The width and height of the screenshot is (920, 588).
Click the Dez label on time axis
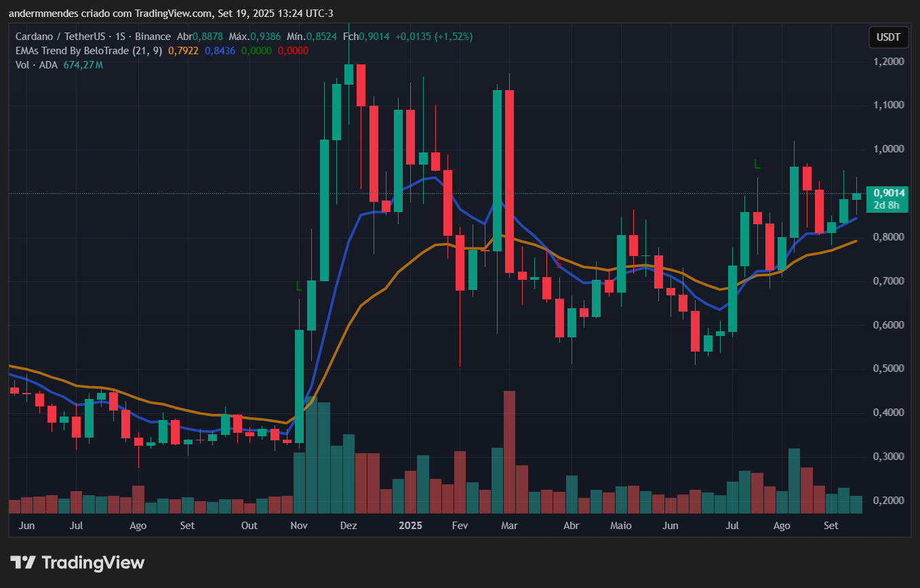[x=348, y=526]
